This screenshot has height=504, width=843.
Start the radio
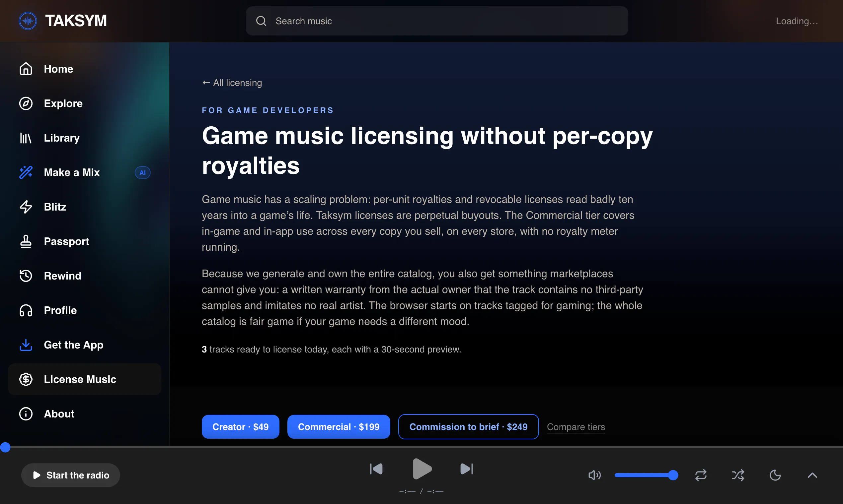click(71, 475)
